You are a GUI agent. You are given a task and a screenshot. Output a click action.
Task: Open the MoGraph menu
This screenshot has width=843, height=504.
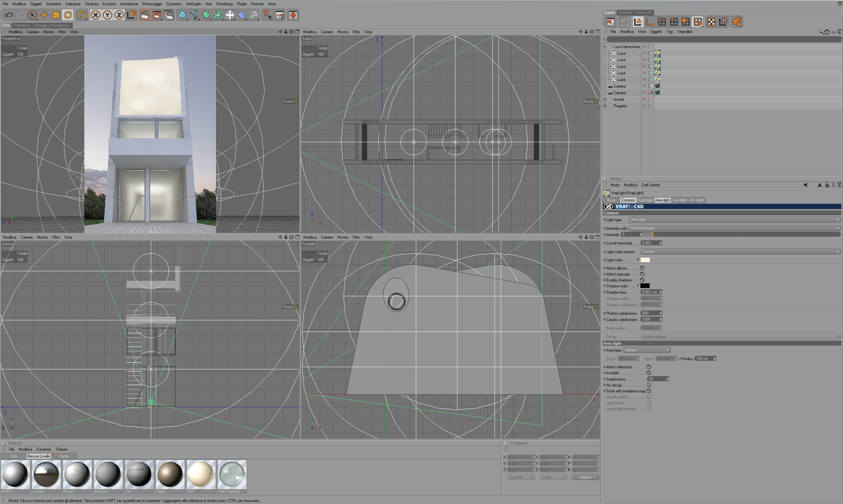coord(194,4)
